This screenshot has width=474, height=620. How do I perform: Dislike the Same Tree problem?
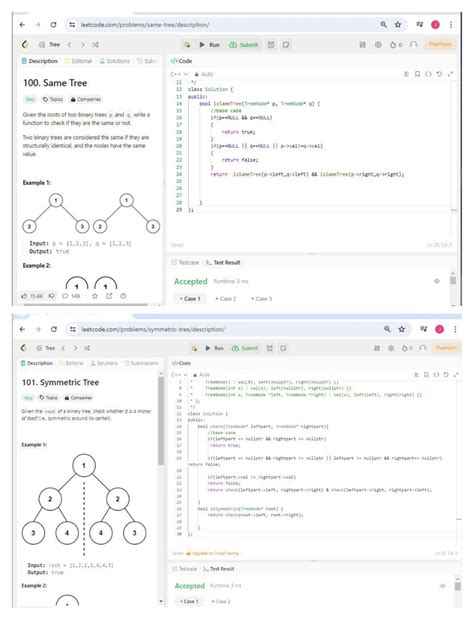pos(52,296)
